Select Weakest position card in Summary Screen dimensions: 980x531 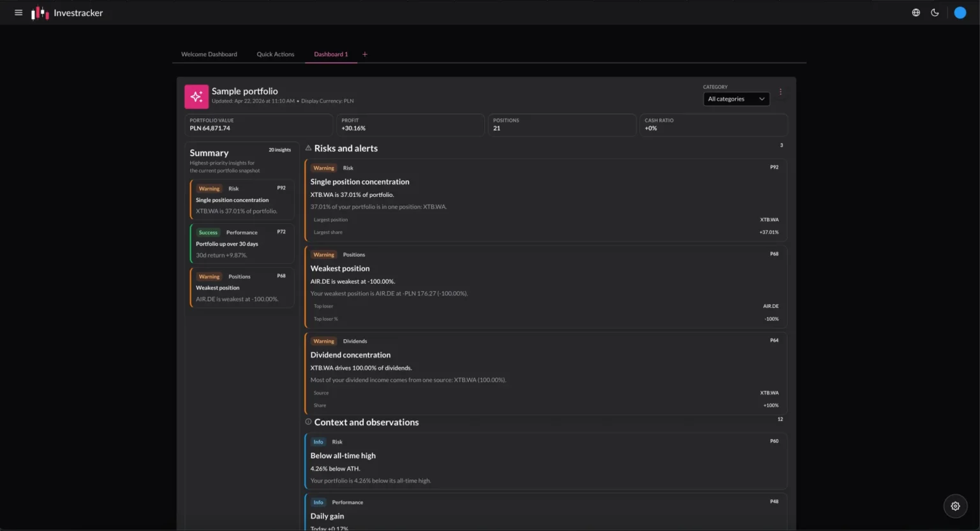242,287
